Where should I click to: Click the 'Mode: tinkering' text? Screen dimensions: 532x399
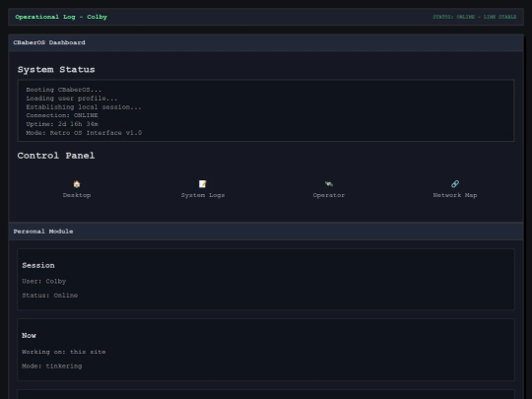click(x=52, y=366)
